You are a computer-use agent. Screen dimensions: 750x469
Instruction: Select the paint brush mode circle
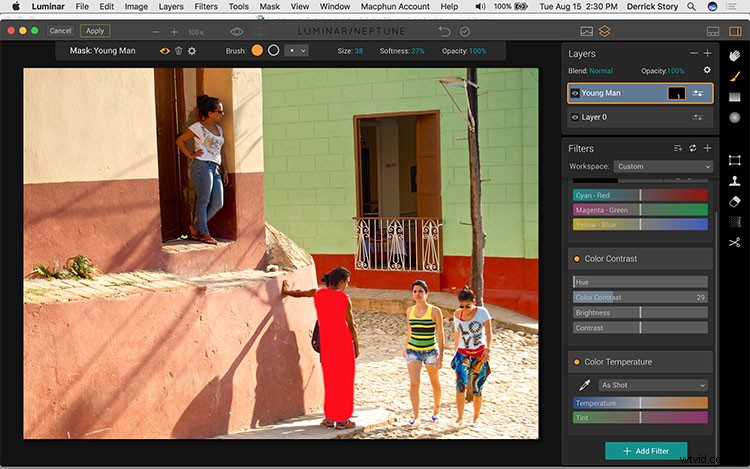click(x=257, y=50)
